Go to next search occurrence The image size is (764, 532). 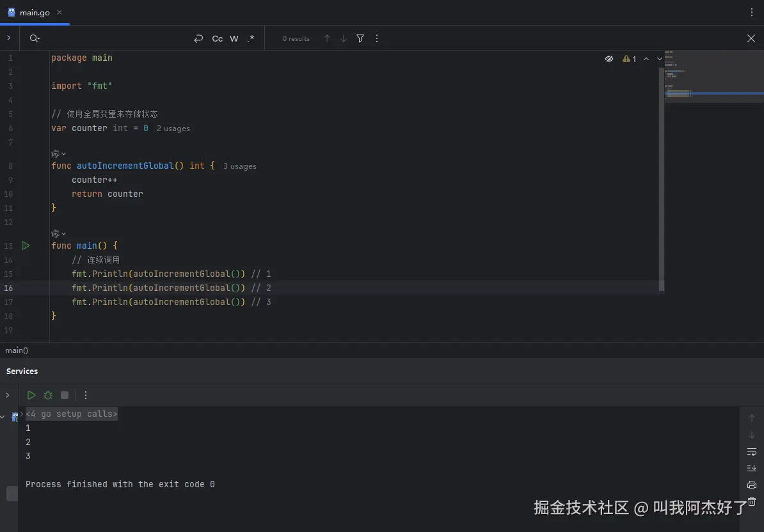[x=344, y=38]
